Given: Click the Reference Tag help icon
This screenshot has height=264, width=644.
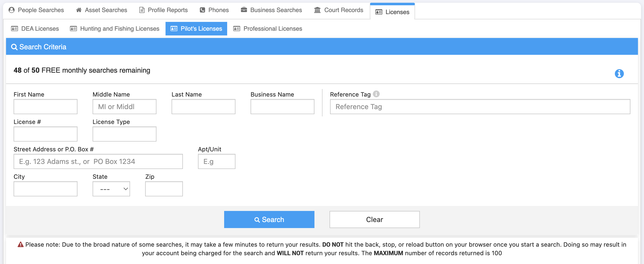Looking at the screenshot, I should pos(376,94).
